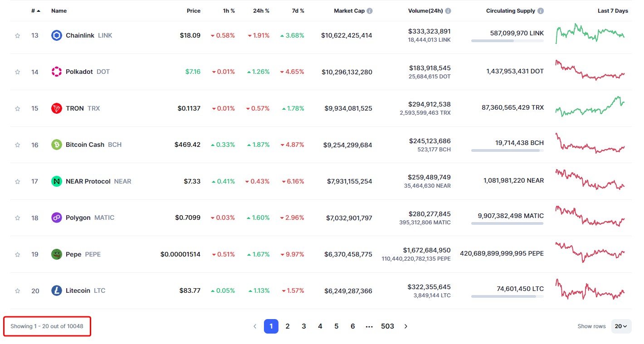Screen dimensions: 644x344
Task: Sort by the rank # column header
Action: pos(35,11)
